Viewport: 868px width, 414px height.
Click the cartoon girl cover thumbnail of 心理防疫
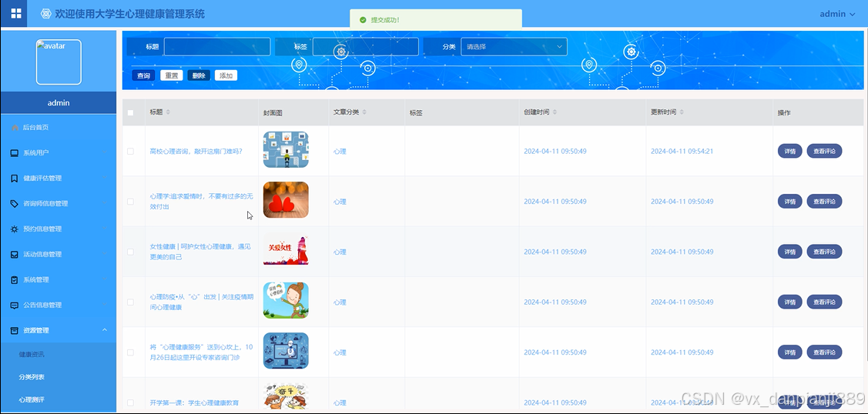(286, 300)
